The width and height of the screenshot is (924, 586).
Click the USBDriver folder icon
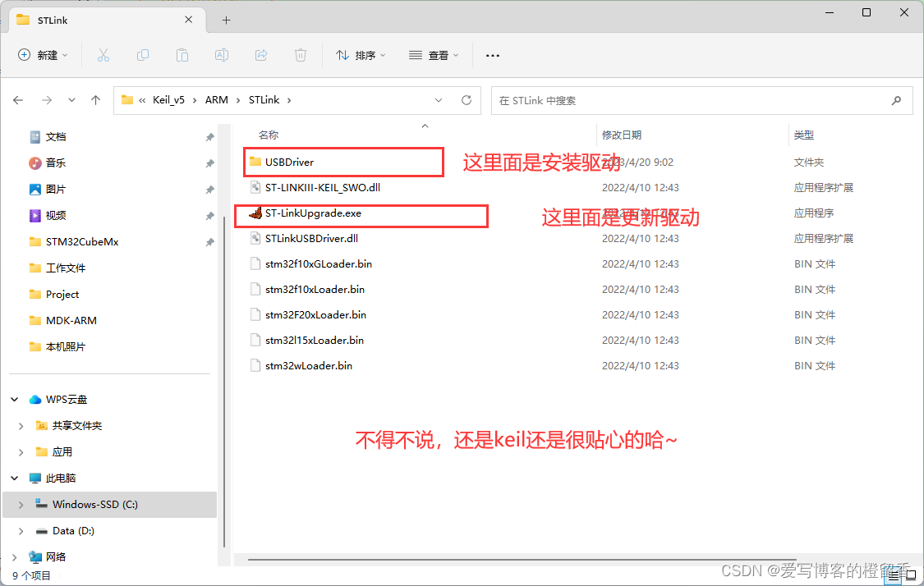(x=255, y=162)
